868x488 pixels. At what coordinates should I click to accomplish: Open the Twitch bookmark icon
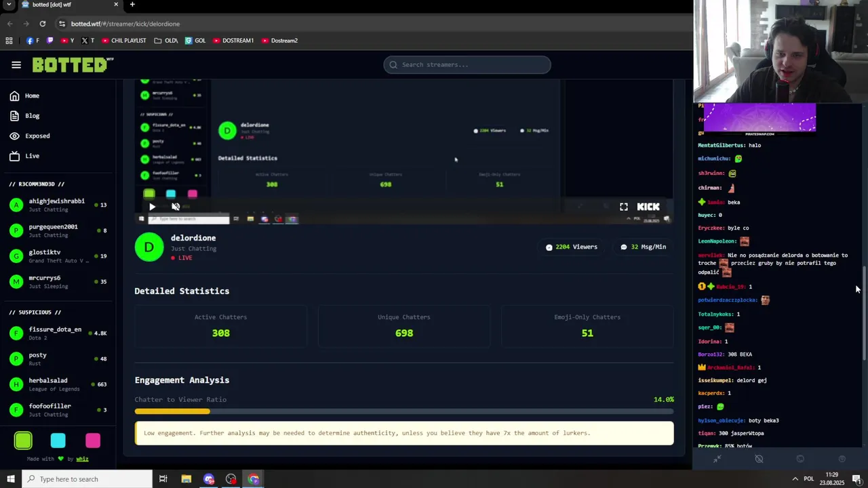pos(50,41)
